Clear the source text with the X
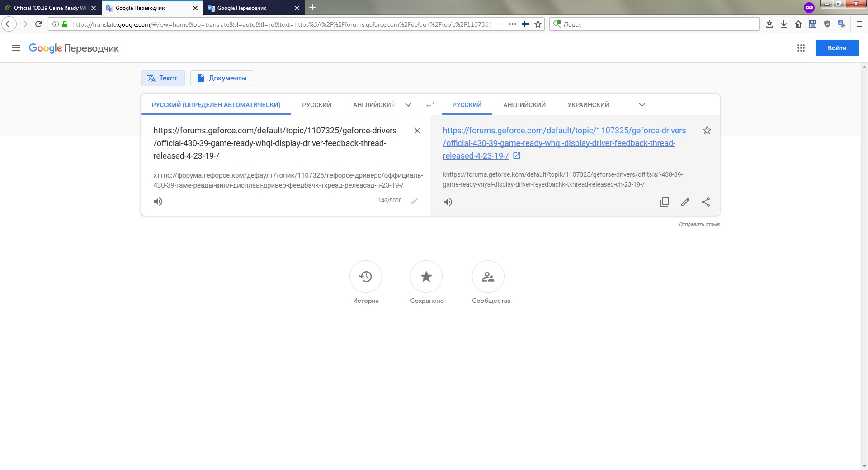This screenshot has height=470, width=868. [x=417, y=131]
